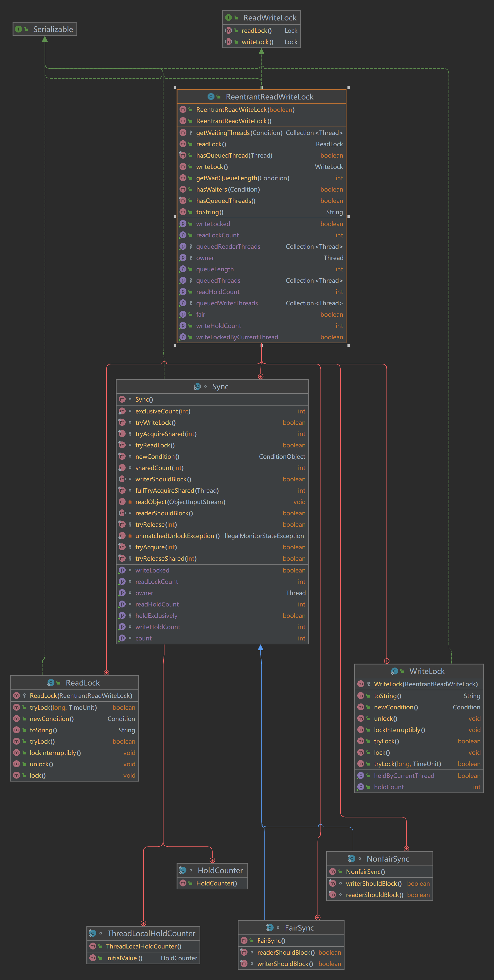The height and width of the screenshot is (980, 494).
Task: Click the Sync abstract class icon
Action: (x=197, y=387)
